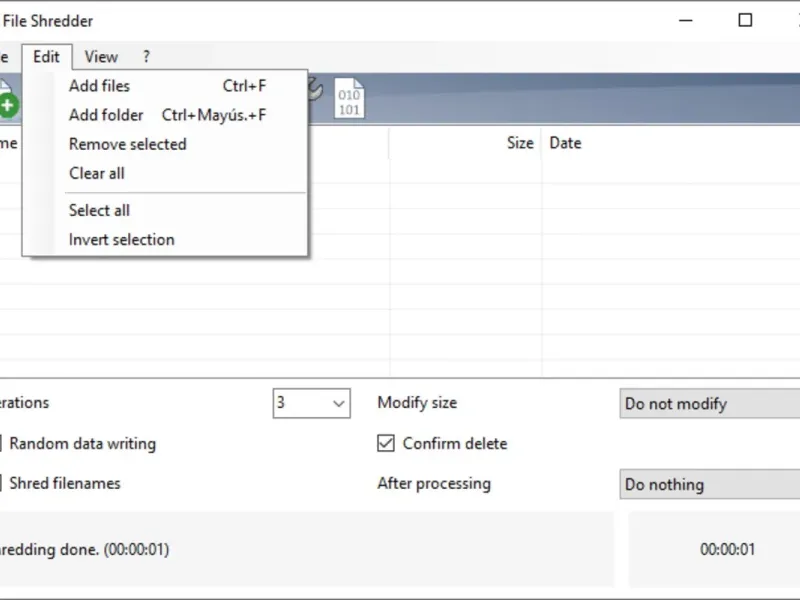Sort the list by Size column
This screenshot has width=800, height=600.
519,143
